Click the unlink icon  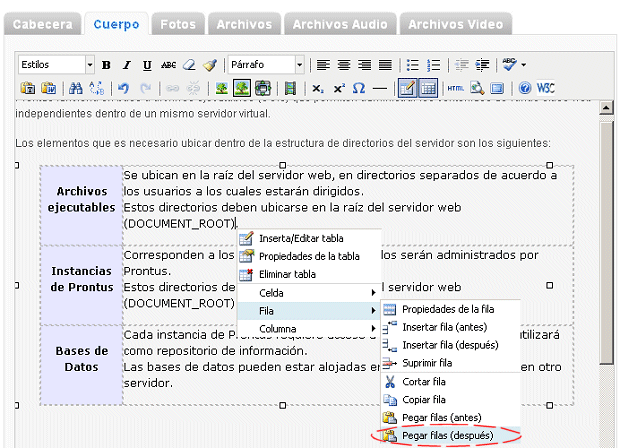[193, 88]
